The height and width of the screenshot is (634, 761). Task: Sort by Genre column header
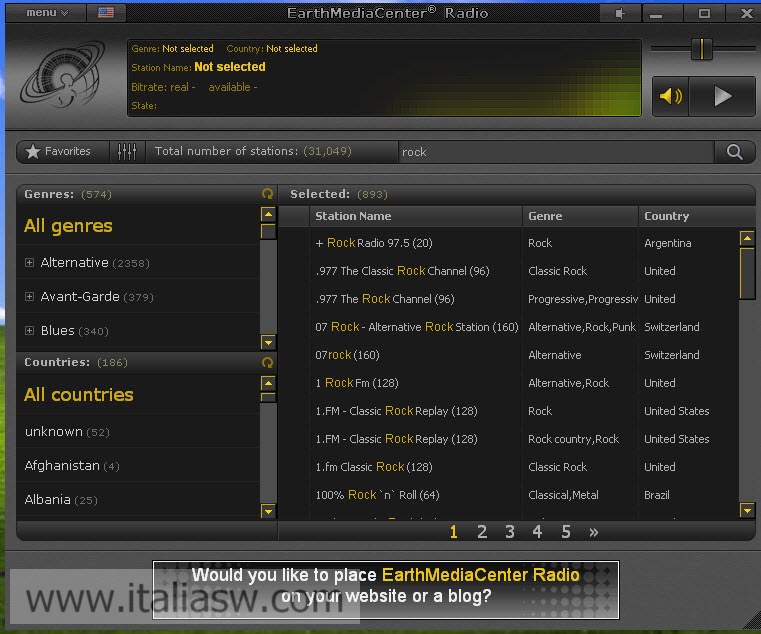[x=580, y=216]
